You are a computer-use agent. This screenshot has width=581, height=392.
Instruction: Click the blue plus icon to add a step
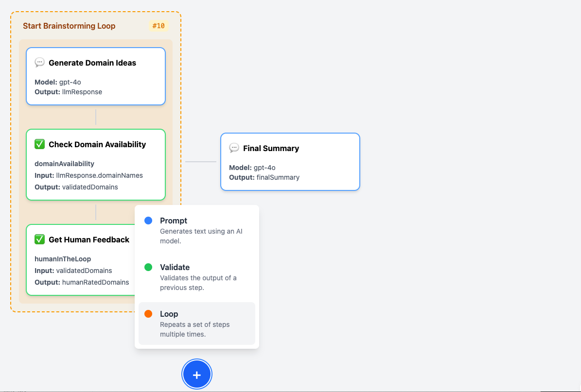click(196, 374)
